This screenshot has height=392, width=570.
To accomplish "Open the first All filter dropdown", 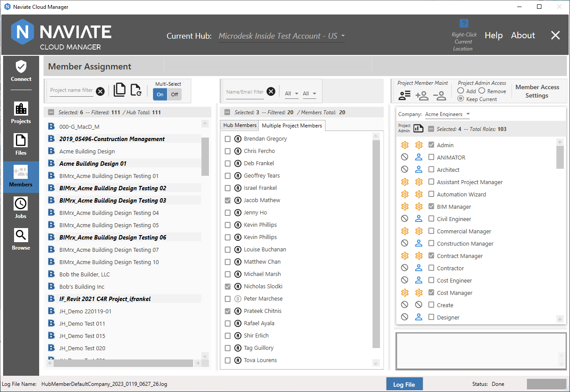I will pos(291,94).
